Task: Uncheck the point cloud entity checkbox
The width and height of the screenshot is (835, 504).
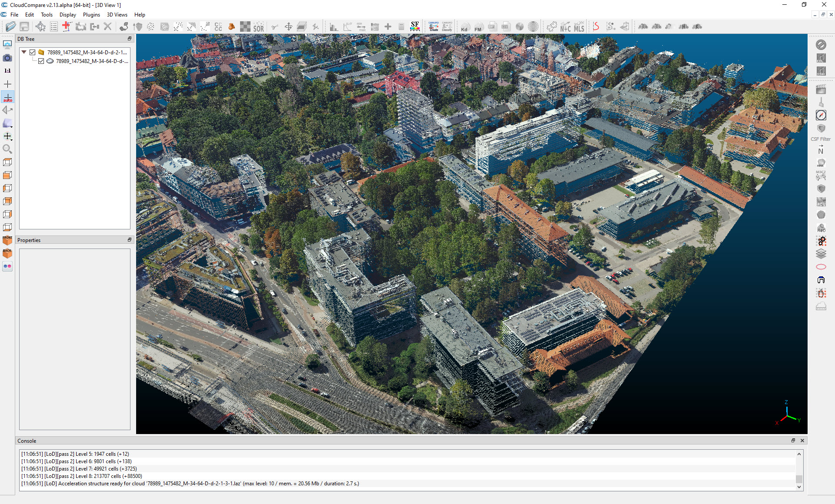Action: [x=41, y=61]
